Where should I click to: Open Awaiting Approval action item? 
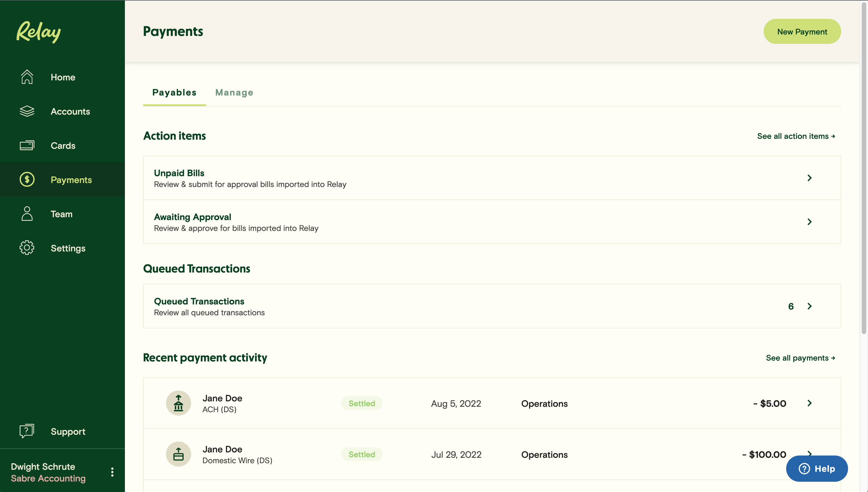[x=492, y=222]
